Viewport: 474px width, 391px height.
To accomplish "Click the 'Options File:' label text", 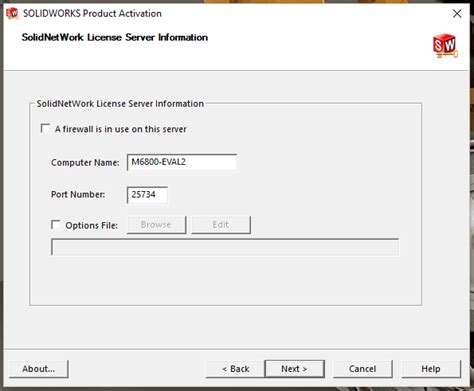I will pyautogui.click(x=92, y=225).
